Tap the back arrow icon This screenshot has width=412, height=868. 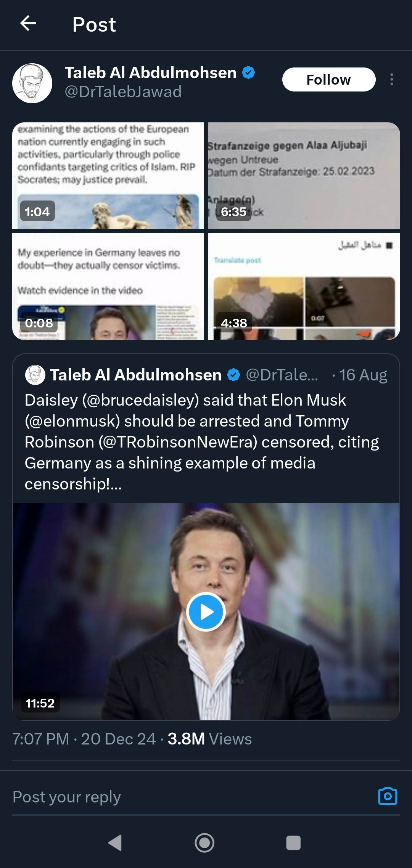coord(28,24)
